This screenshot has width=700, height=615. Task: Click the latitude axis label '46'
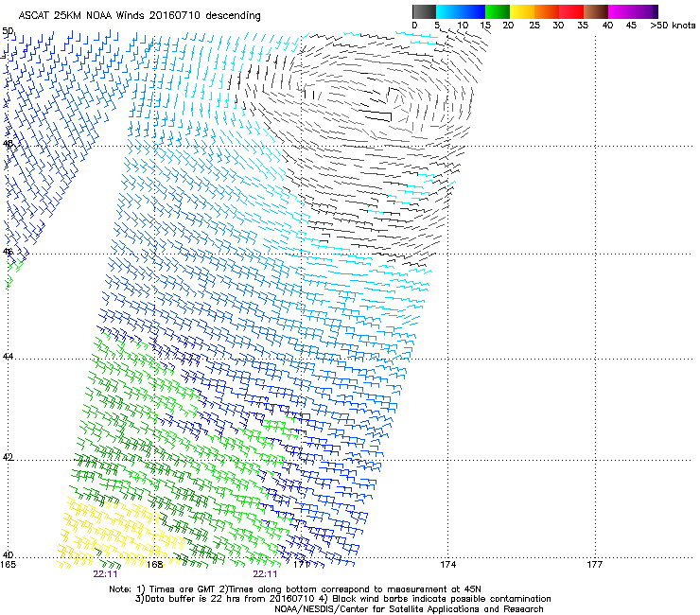[8, 252]
